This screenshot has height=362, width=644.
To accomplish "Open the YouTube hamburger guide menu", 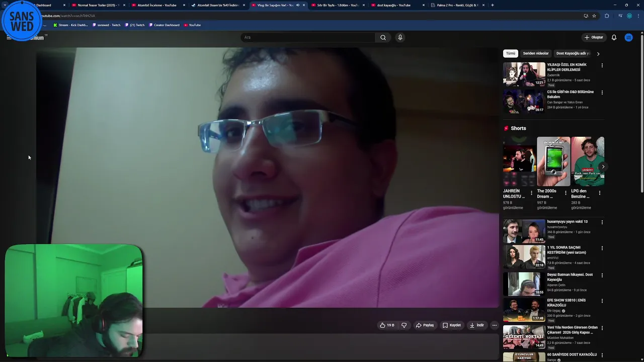I will click(9, 37).
